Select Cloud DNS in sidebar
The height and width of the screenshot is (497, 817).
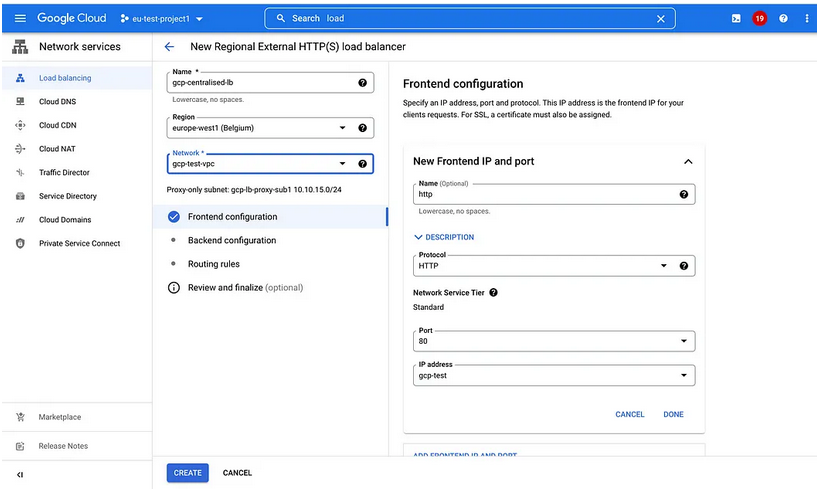pyautogui.click(x=57, y=102)
